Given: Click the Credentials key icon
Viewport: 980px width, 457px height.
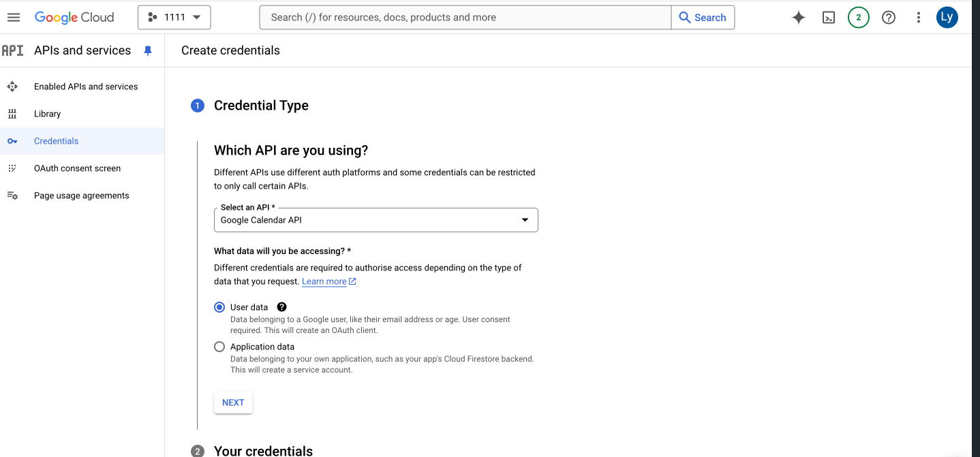Looking at the screenshot, I should [12, 141].
